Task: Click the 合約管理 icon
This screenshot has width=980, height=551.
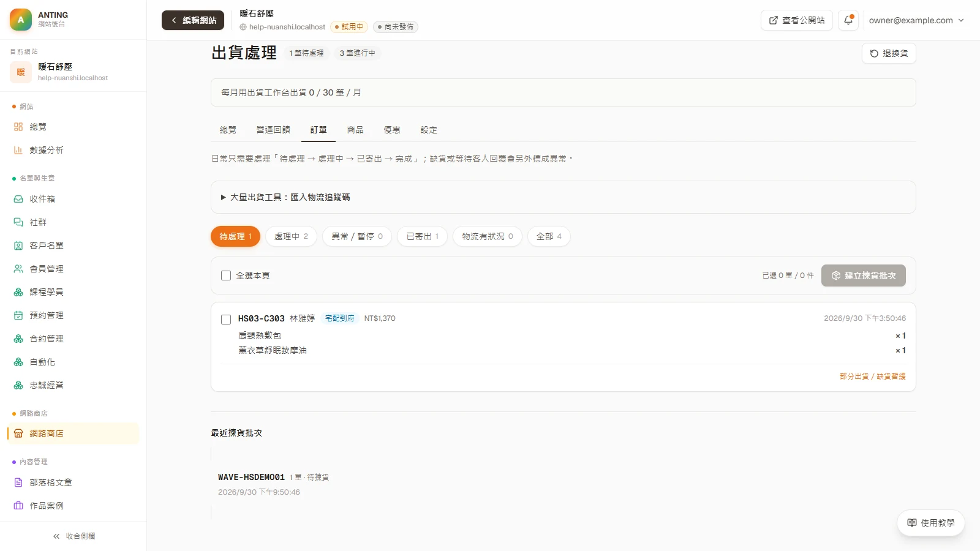Action: 18,339
